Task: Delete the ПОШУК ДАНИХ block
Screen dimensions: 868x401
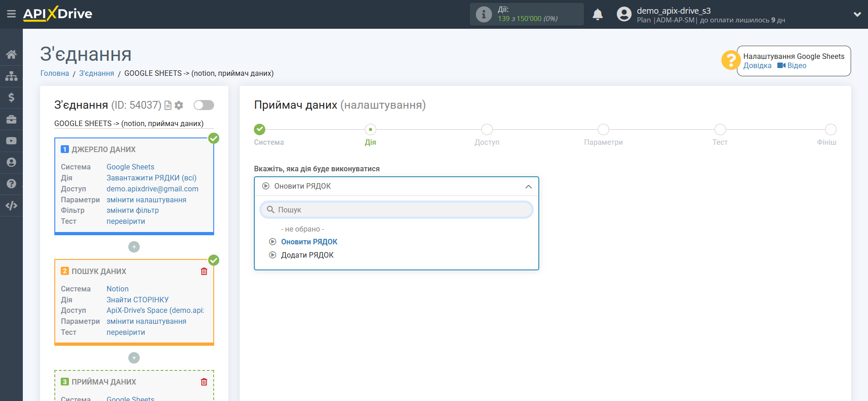Action: [x=204, y=271]
